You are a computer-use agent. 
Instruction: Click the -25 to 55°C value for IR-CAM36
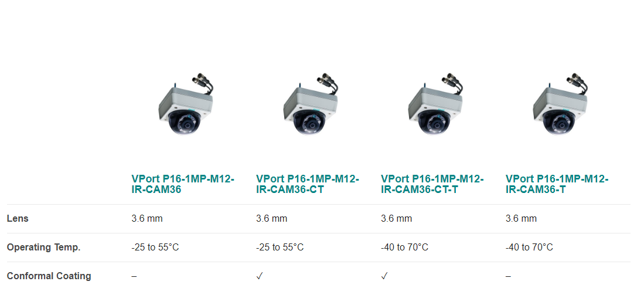pos(155,248)
